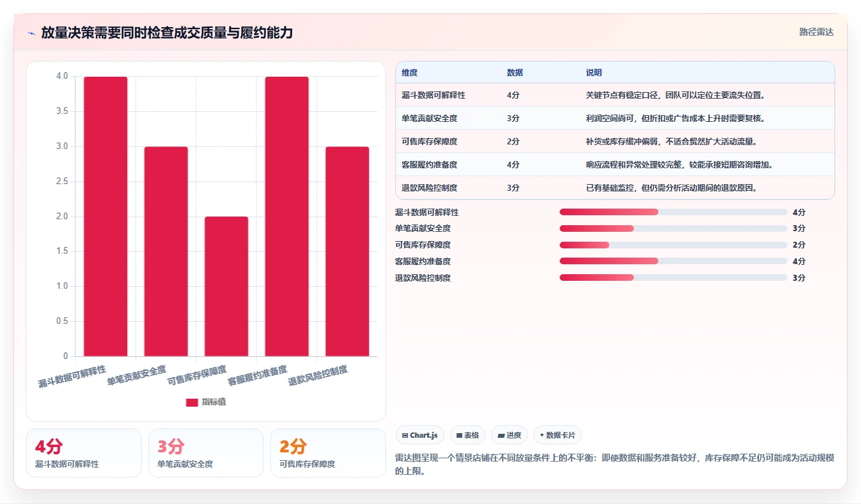Click the 数据 column header
The height and width of the screenshot is (504, 861).
click(515, 72)
